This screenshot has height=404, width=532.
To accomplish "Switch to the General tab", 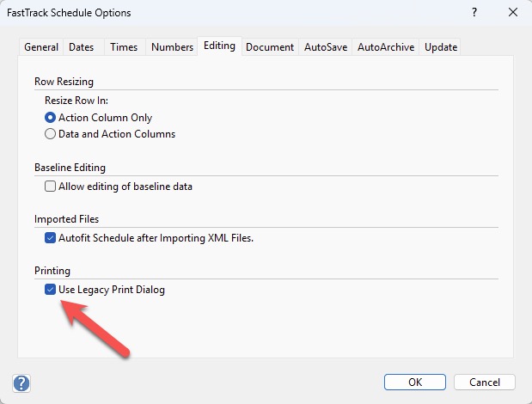I will pyautogui.click(x=41, y=47).
